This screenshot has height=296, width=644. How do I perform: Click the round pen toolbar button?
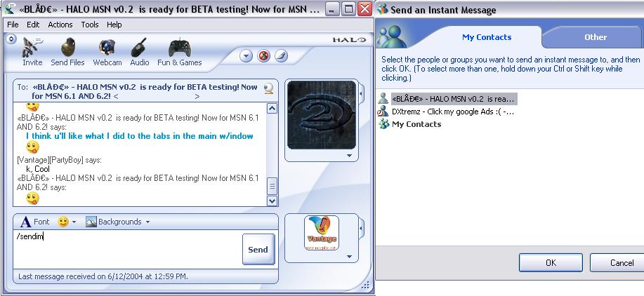point(282,55)
